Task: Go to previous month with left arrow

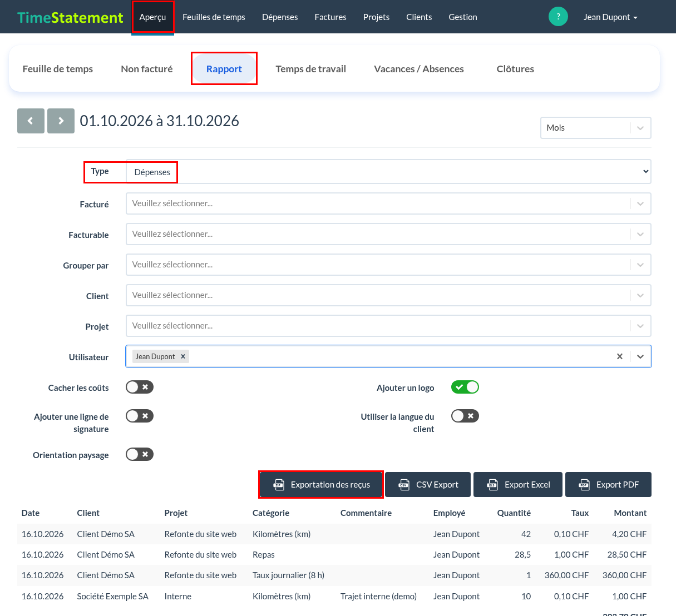Action: click(31, 121)
